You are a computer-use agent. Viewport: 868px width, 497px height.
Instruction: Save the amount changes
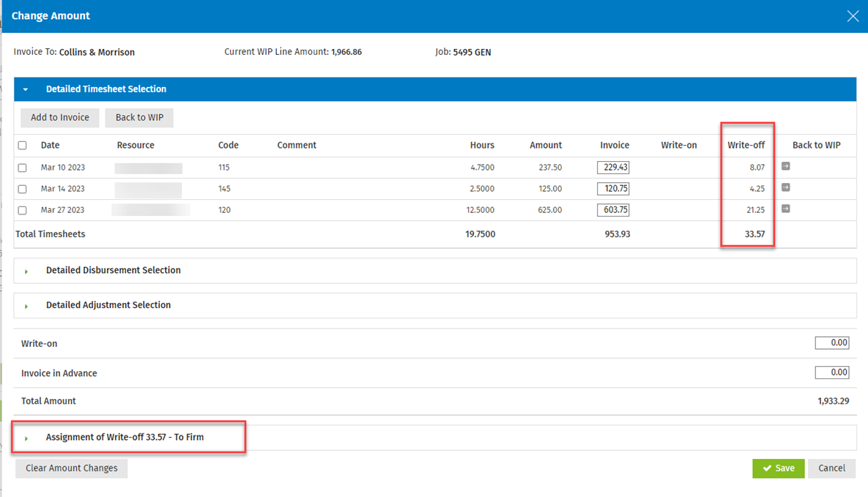(x=779, y=468)
